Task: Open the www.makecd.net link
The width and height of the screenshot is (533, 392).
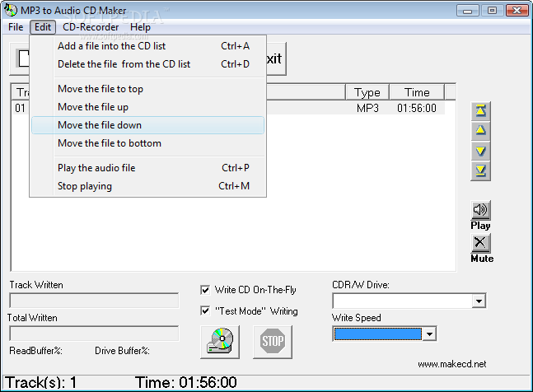Action: [452, 364]
